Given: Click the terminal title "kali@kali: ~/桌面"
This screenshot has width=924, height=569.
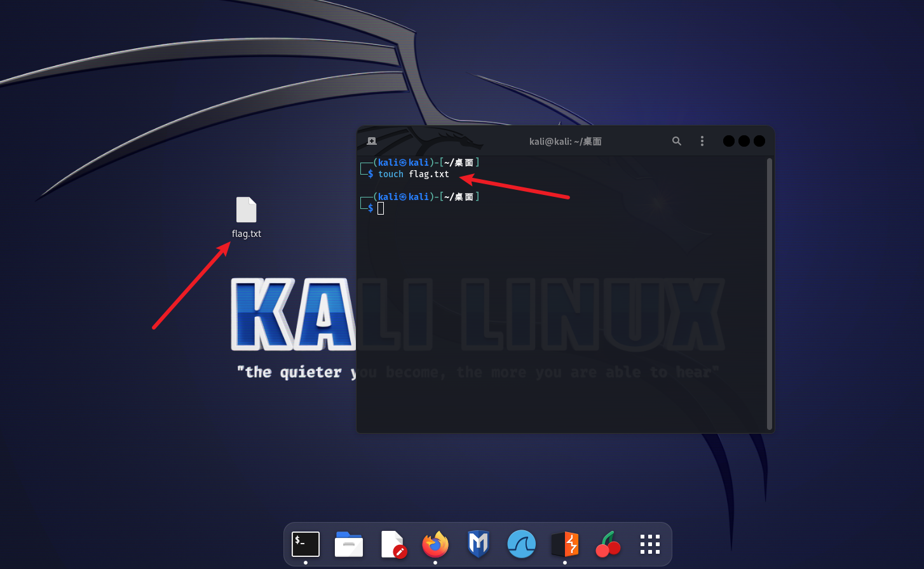Looking at the screenshot, I should [x=566, y=141].
